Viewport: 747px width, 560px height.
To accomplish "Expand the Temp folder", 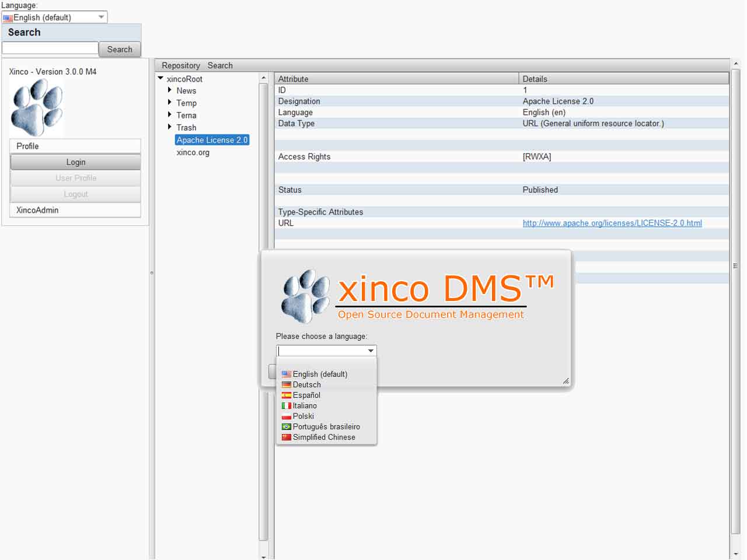I will (170, 102).
